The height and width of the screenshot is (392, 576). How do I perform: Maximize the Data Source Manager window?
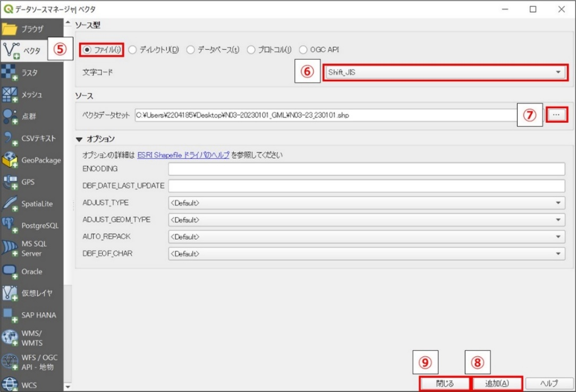point(532,9)
